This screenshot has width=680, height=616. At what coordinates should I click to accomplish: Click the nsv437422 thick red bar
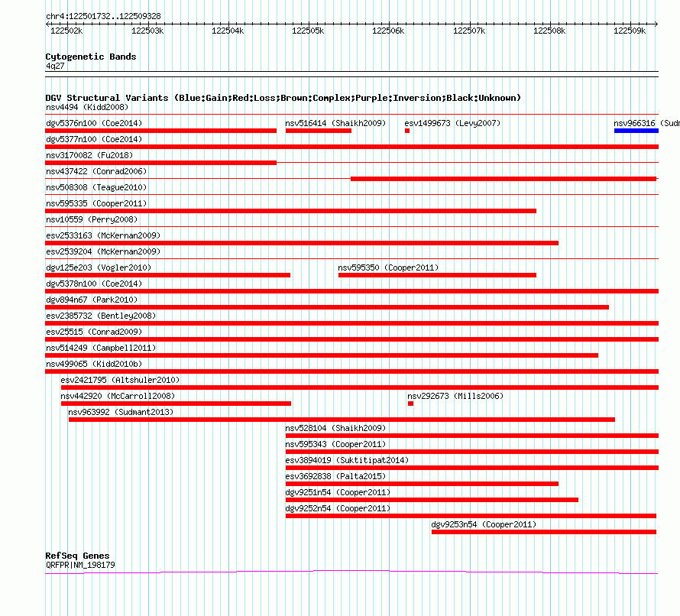click(x=504, y=179)
